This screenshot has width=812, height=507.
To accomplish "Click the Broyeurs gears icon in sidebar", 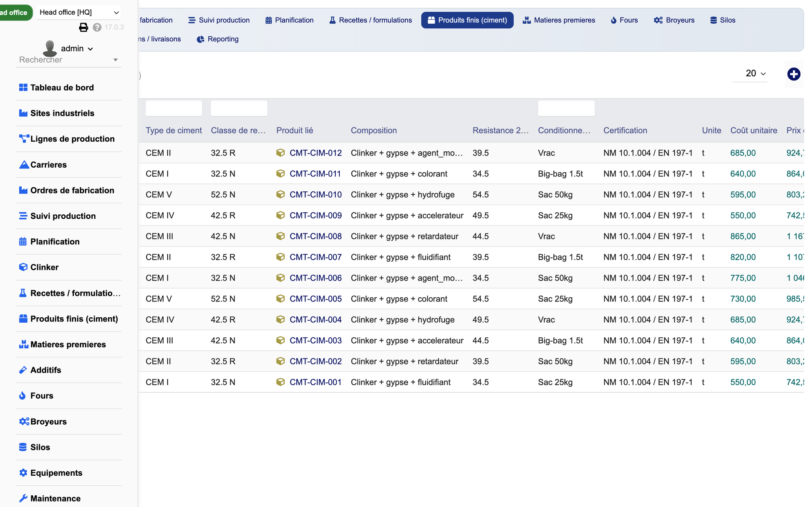I will click(24, 422).
